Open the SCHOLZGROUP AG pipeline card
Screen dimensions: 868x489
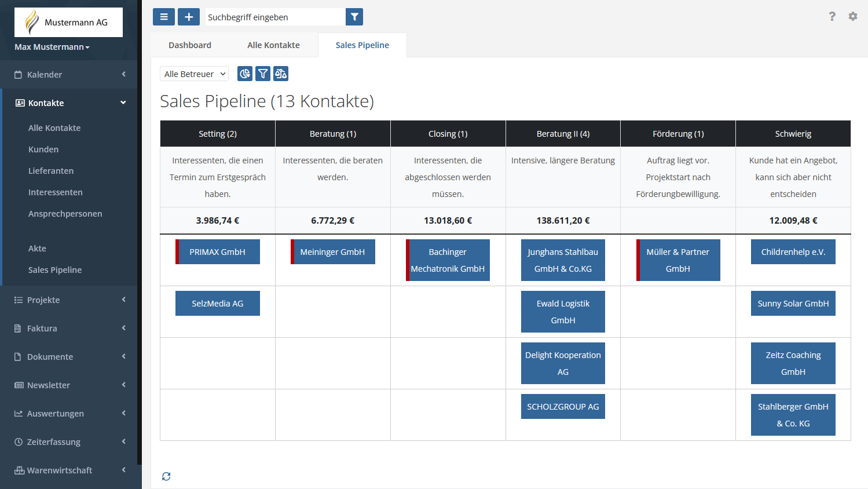[563, 407]
